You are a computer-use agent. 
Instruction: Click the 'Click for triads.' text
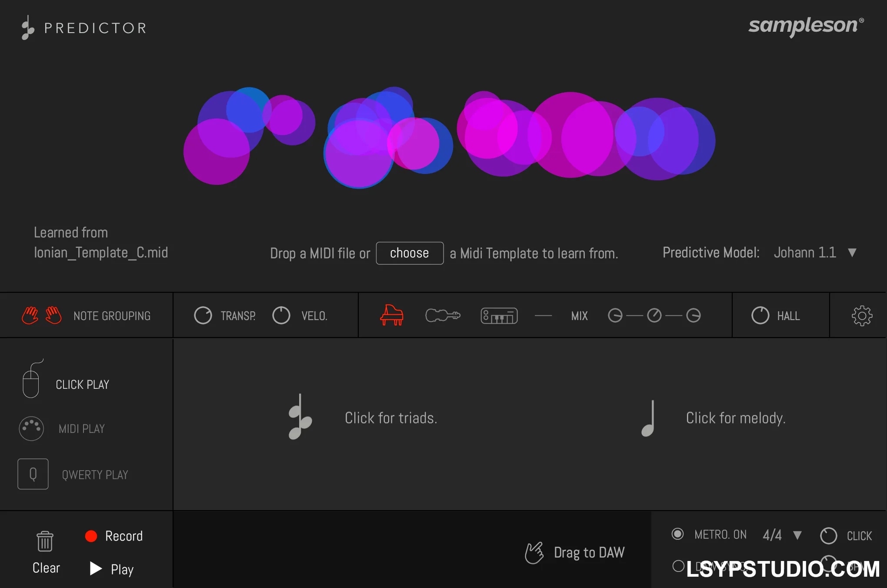[391, 418]
